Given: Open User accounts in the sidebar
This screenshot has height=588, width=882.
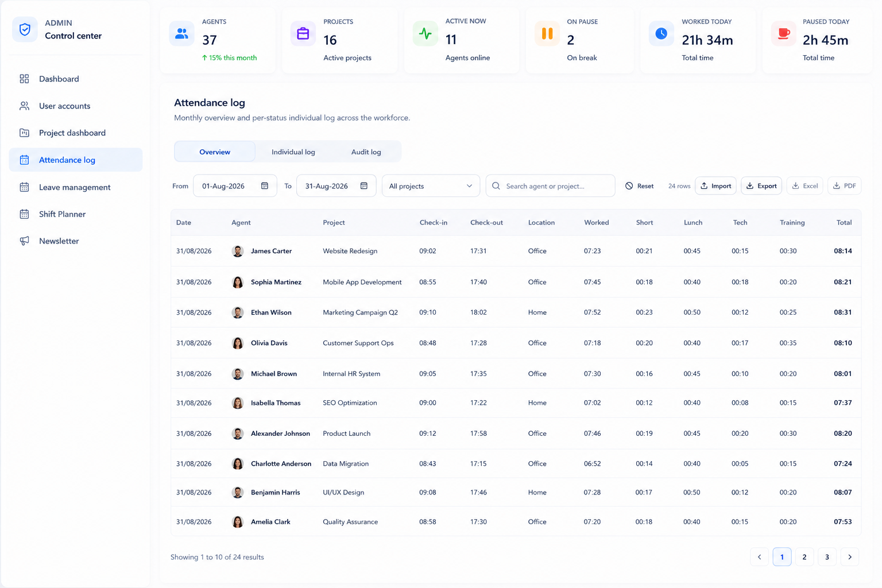Looking at the screenshot, I should point(76,106).
